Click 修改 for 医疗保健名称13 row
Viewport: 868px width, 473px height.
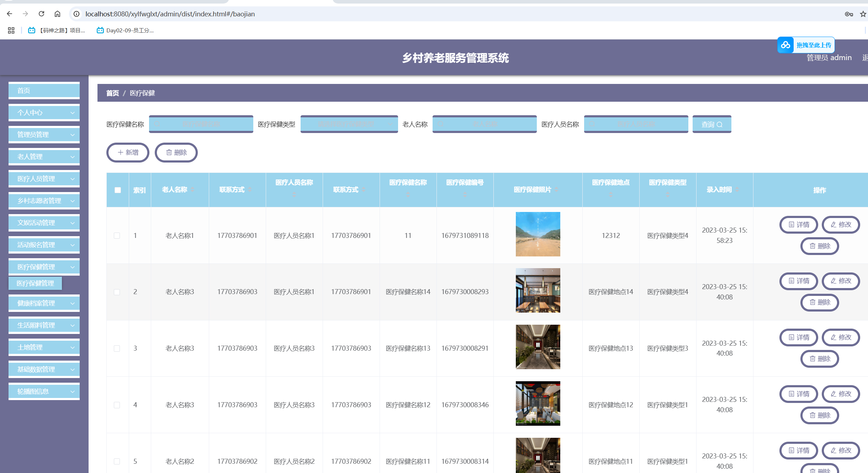coord(841,338)
